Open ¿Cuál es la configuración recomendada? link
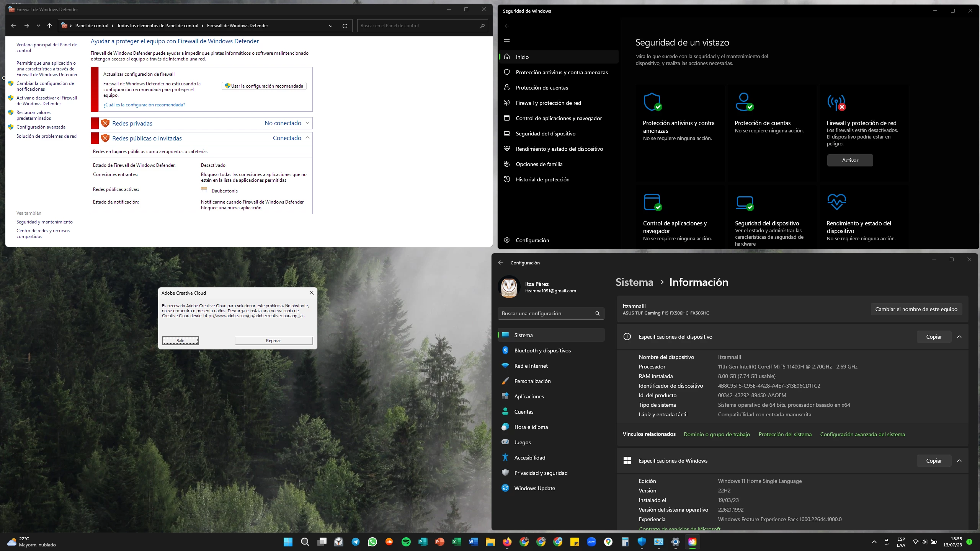 click(x=144, y=105)
